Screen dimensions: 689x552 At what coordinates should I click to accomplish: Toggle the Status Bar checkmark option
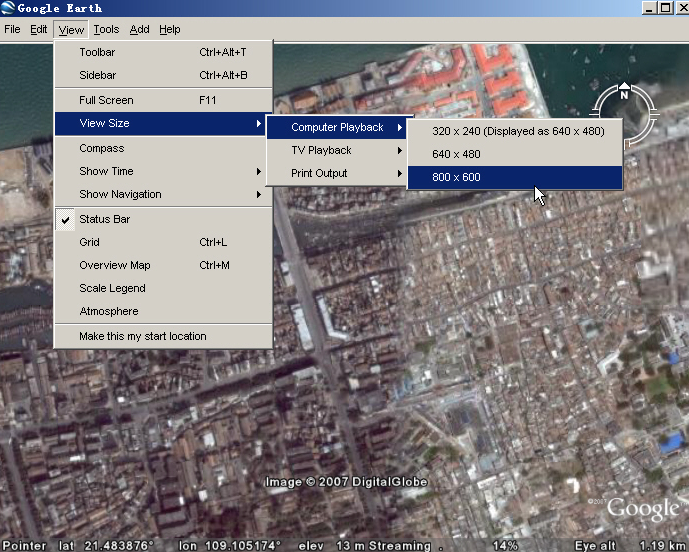coord(104,219)
